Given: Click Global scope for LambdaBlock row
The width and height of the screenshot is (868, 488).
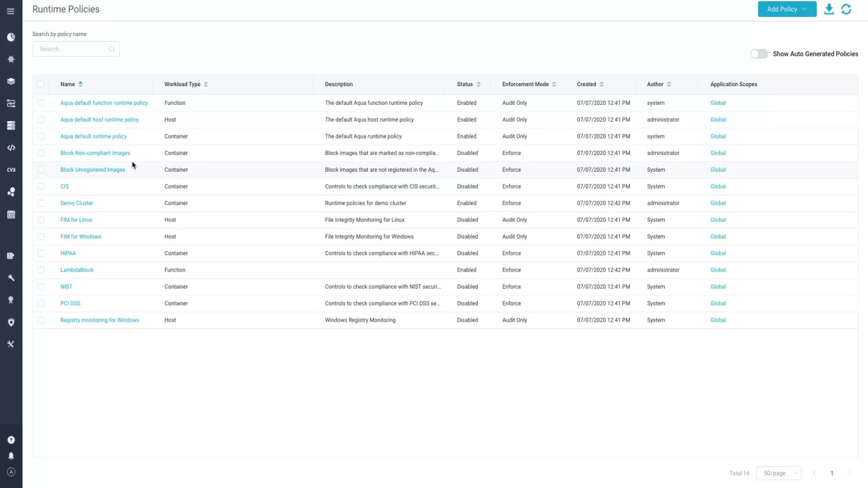Looking at the screenshot, I should [718, 270].
